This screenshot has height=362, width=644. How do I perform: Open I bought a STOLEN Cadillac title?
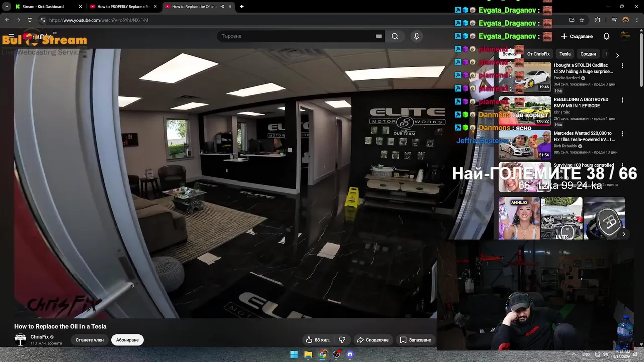(x=584, y=68)
